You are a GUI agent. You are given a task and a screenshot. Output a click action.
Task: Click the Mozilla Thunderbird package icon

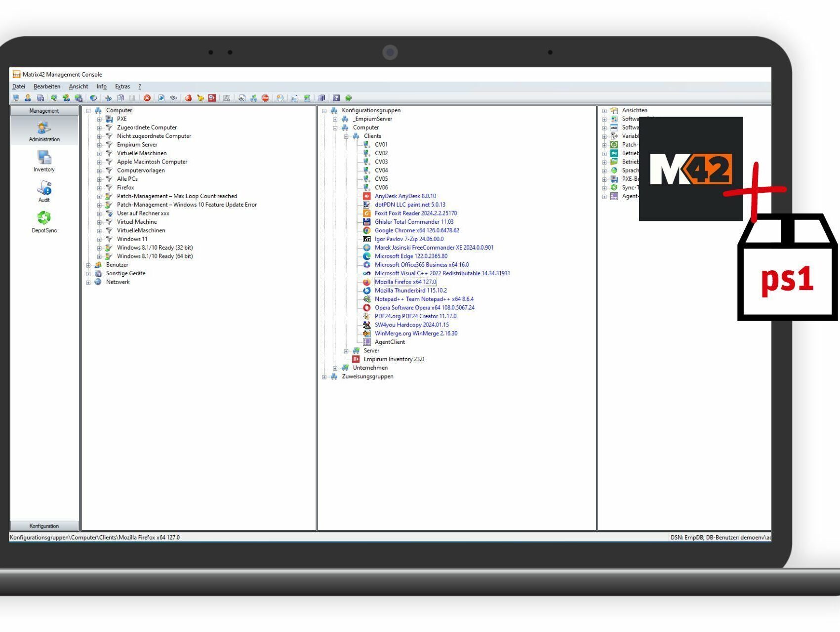[x=367, y=291]
